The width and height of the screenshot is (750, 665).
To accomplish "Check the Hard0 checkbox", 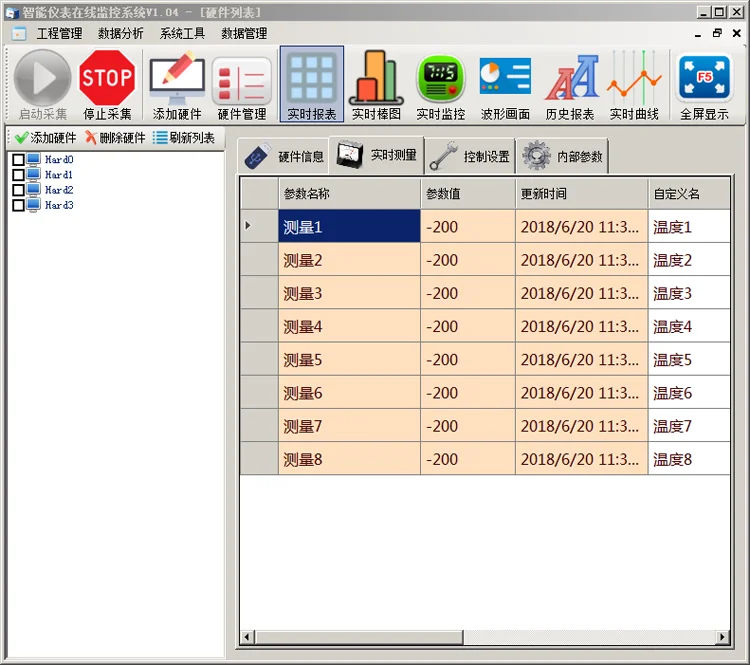I will 18,159.
